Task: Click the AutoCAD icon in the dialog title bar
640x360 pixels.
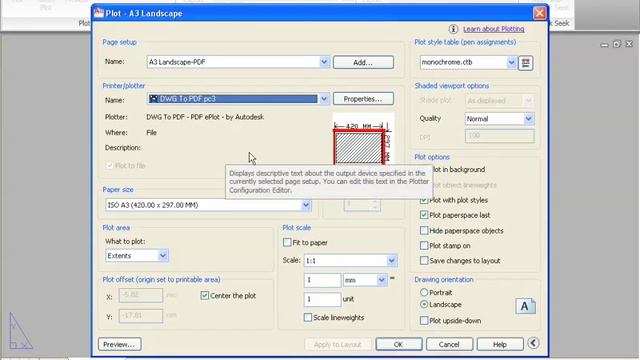Action: click(x=99, y=13)
